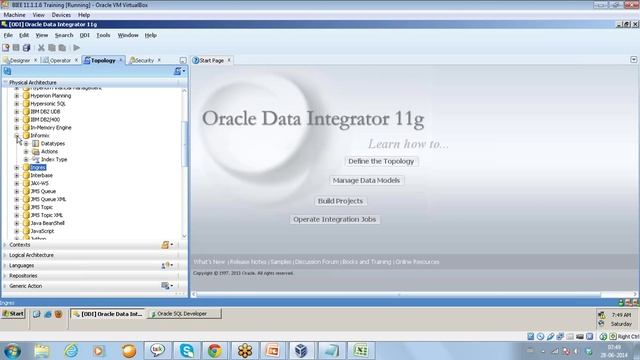640x360 pixels.
Task: Open VirtualBox Devices menu
Action: tap(61, 15)
